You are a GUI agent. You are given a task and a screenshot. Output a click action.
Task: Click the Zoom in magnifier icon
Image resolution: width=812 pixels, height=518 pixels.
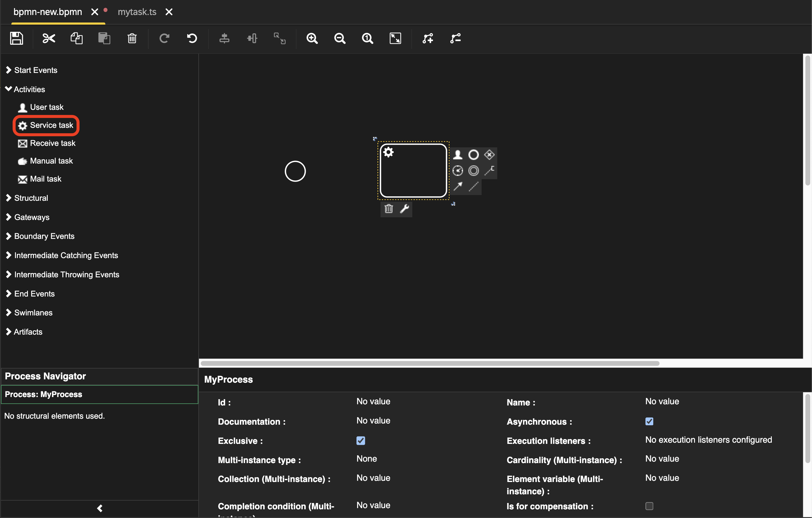[x=312, y=38]
